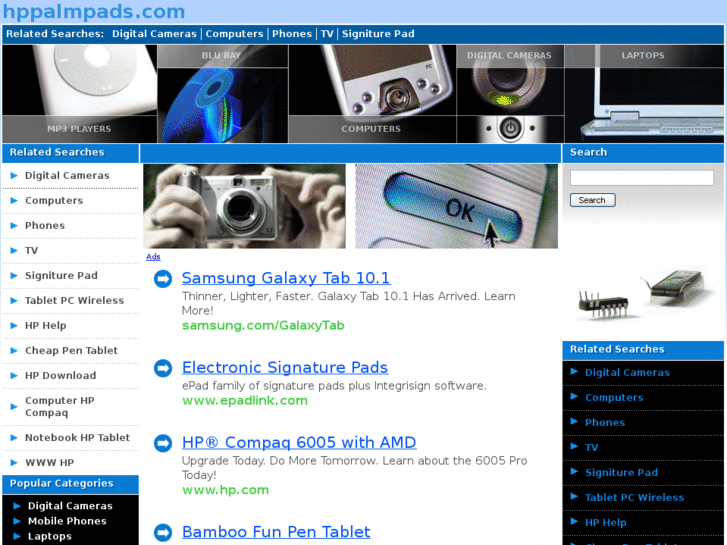The height and width of the screenshot is (545, 727).
Task: Choose Computer HP Compaq in left sidebar
Action: pyautogui.click(x=59, y=407)
